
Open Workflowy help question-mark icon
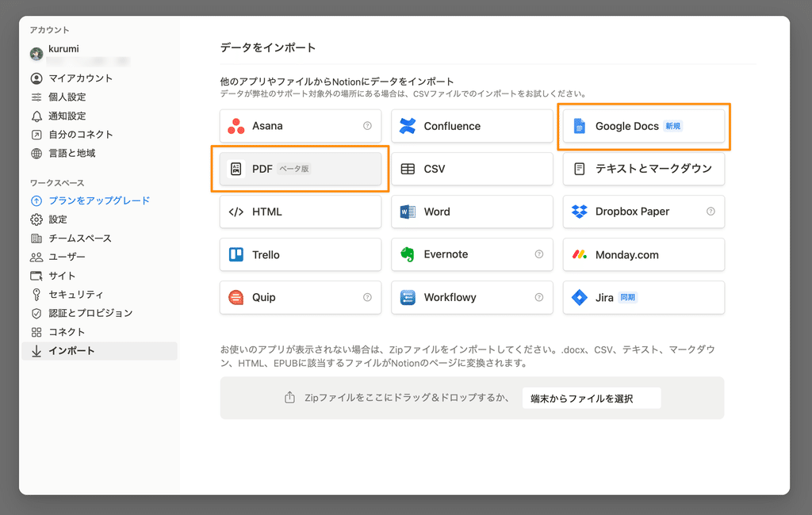pyautogui.click(x=539, y=297)
